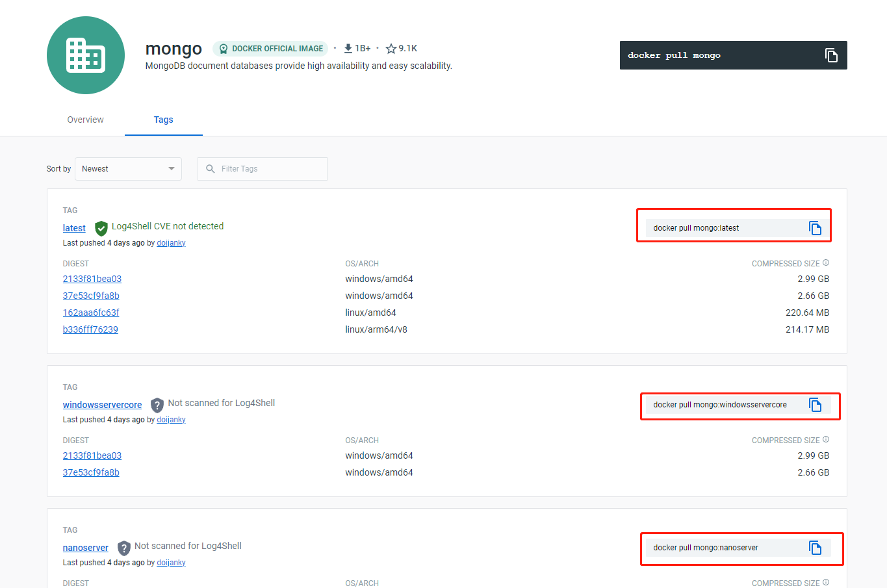Image resolution: width=887 pixels, height=588 pixels.
Task: Click the search icon in Filter Tags field
Action: (x=209, y=168)
